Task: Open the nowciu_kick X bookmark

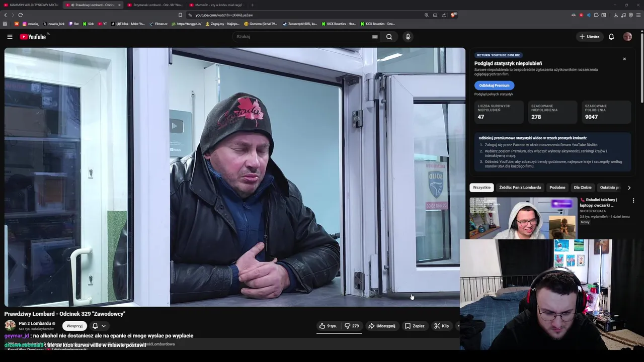Action: 54,24
